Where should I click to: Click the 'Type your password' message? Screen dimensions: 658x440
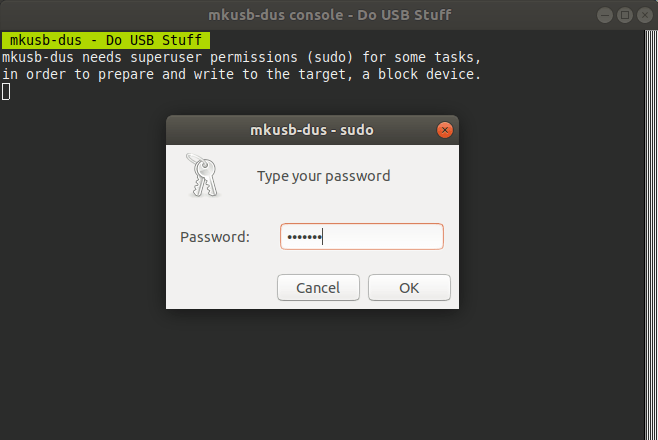(x=324, y=176)
